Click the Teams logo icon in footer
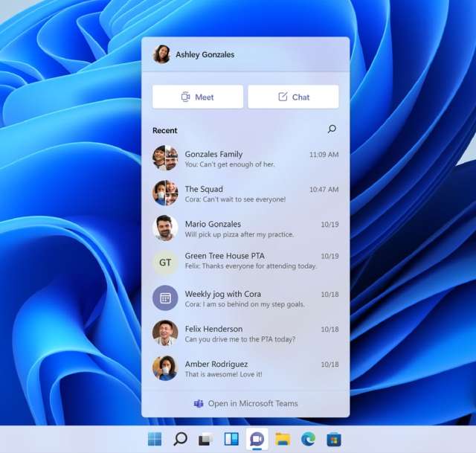This screenshot has height=453, width=476. coord(199,403)
